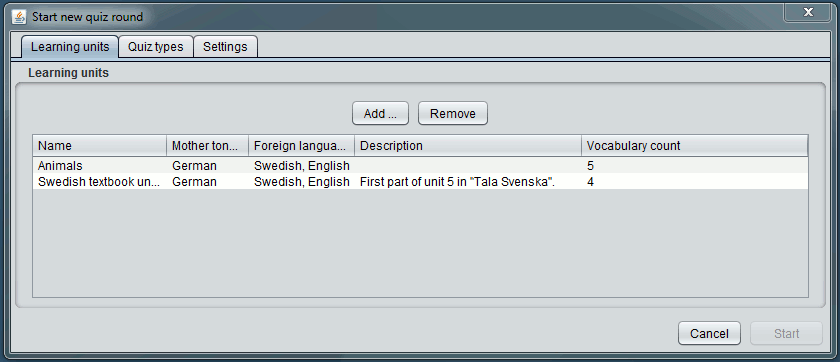Image resolution: width=840 pixels, height=362 pixels.
Task: Click the Cancel button
Action: 709,334
